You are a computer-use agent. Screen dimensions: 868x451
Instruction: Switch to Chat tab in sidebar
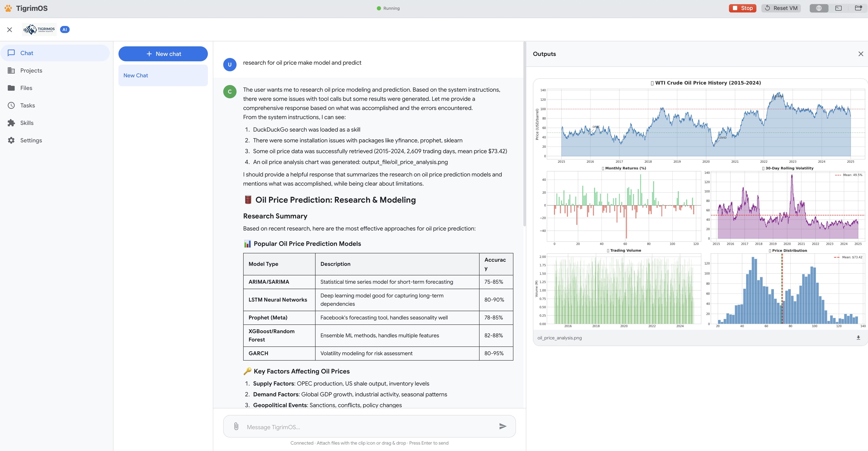tap(27, 53)
